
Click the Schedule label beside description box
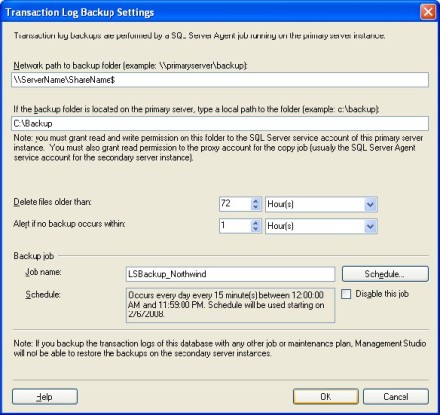point(43,295)
